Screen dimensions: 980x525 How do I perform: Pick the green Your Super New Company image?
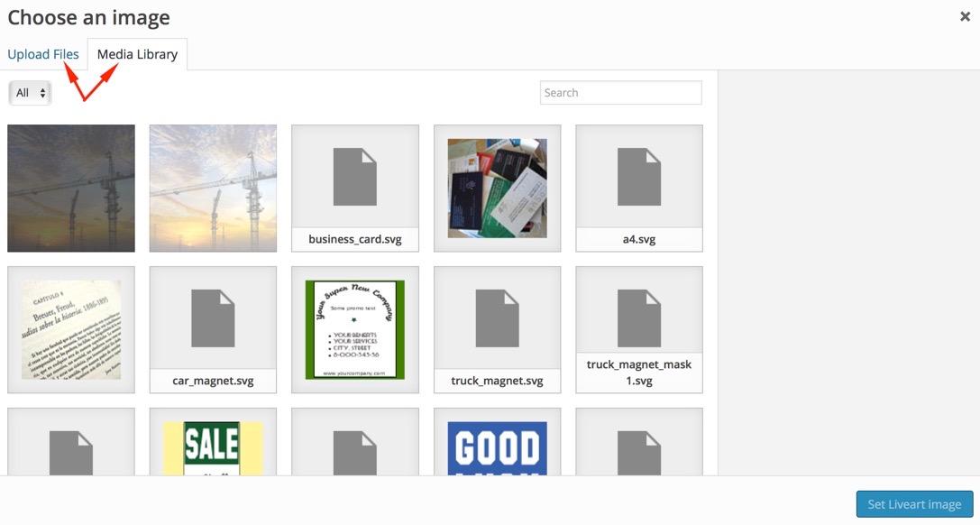click(x=354, y=329)
